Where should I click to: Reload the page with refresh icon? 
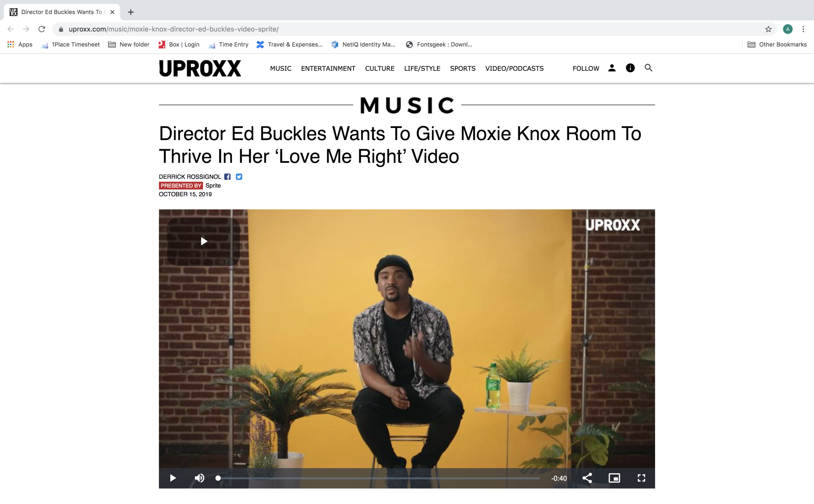[42, 29]
